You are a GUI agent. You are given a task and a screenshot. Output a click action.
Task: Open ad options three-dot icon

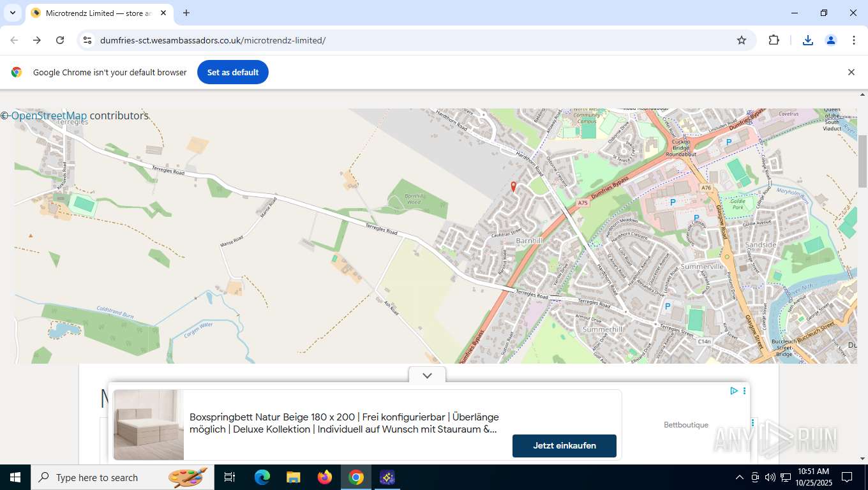(x=744, y=390)
